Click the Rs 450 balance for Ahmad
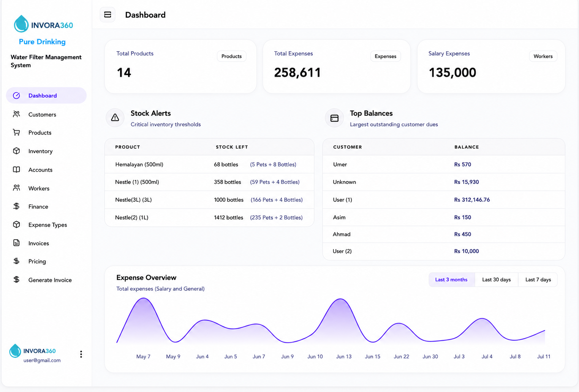The image size is (579, 392). point(463,234)
